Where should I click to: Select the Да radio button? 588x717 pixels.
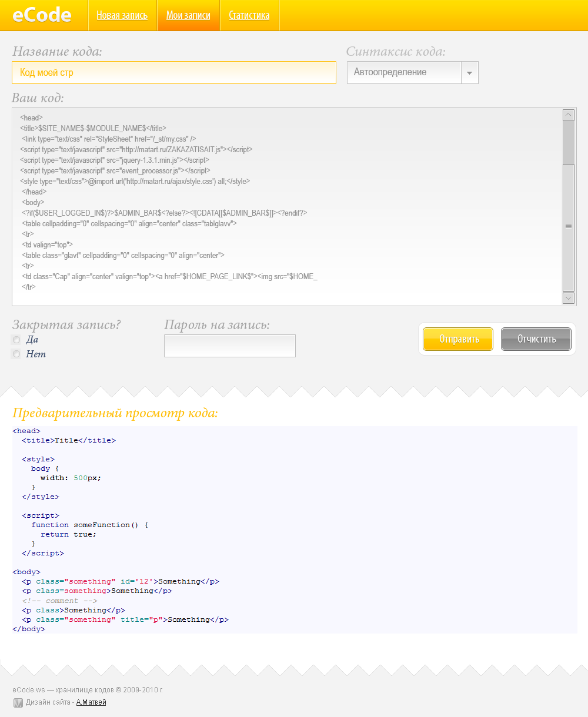click(16, 340)
